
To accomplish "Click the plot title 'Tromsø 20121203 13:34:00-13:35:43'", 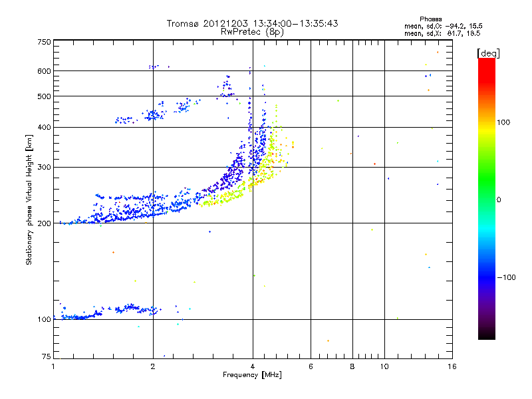I will pyautogui.click(x=252, y=23).
